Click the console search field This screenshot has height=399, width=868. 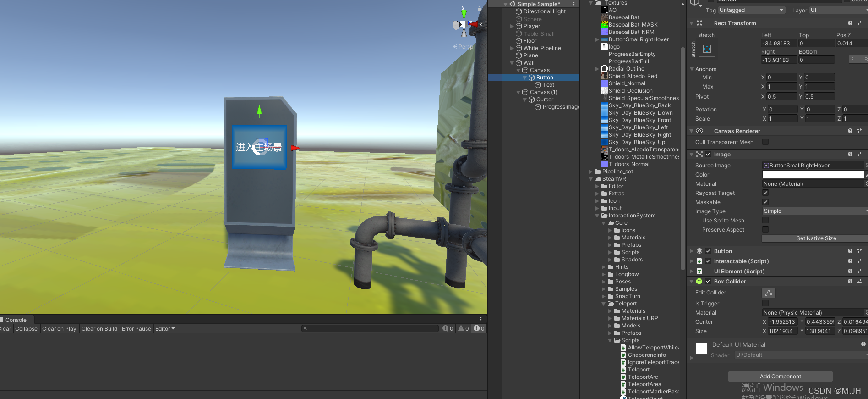pos(370,328)
